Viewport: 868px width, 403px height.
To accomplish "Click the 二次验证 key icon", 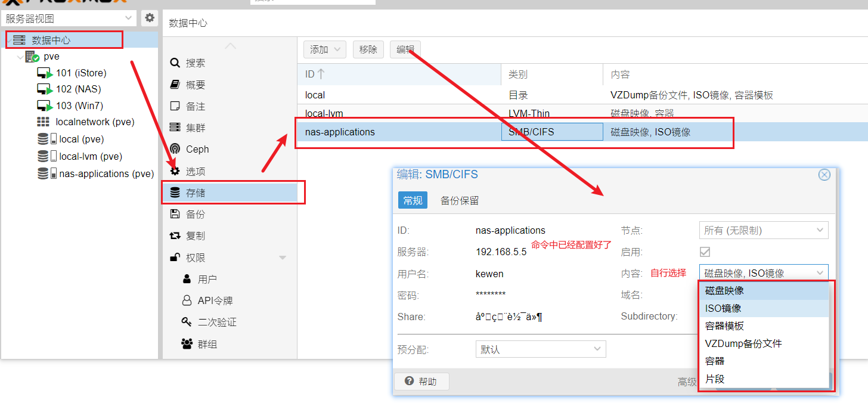I will point(187,322).
